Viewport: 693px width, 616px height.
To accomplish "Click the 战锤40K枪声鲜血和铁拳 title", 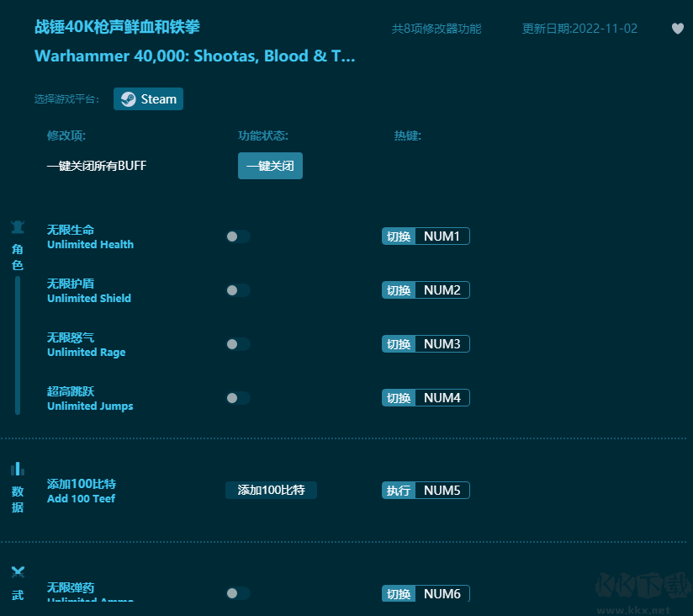I will click(117, 27).
